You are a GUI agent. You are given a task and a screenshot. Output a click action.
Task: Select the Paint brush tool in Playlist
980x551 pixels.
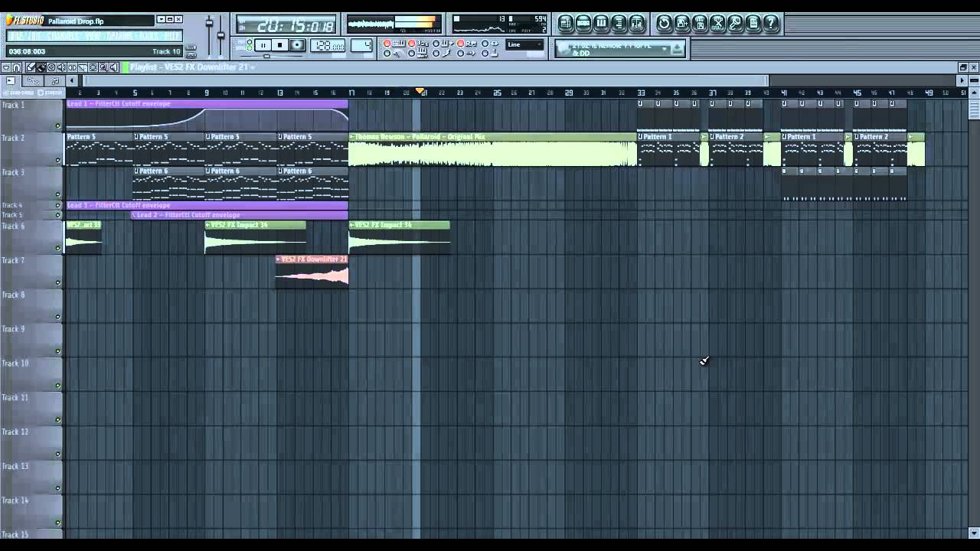pyautogui.click(x=41, y=68)
